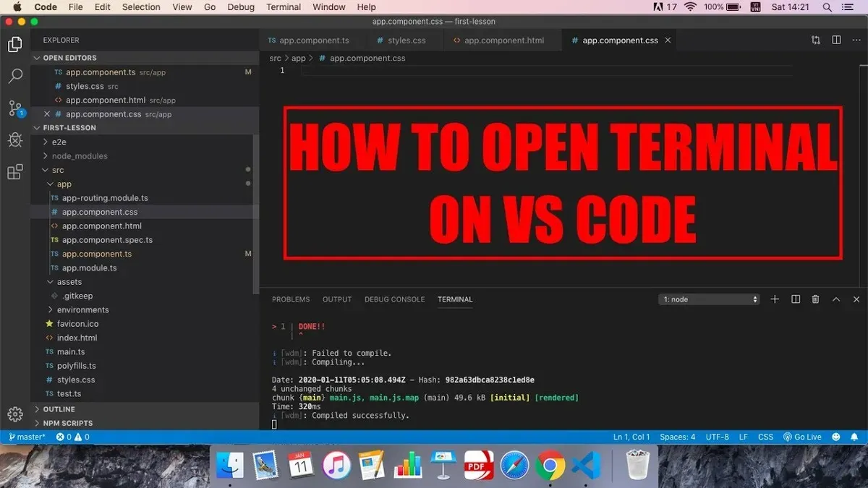Expand the Outline section
This screenshot has width=868, height=488.
coord(145,409)
